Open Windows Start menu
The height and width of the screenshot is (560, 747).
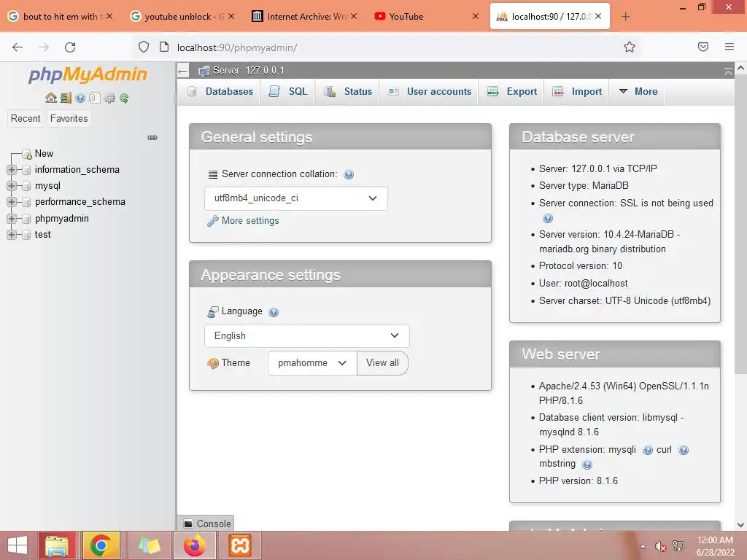point(18,545)
